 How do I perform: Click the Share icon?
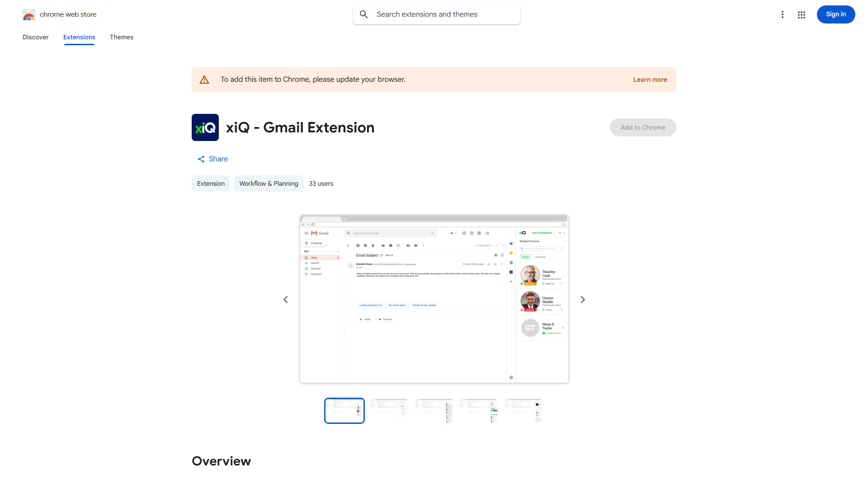201,159
